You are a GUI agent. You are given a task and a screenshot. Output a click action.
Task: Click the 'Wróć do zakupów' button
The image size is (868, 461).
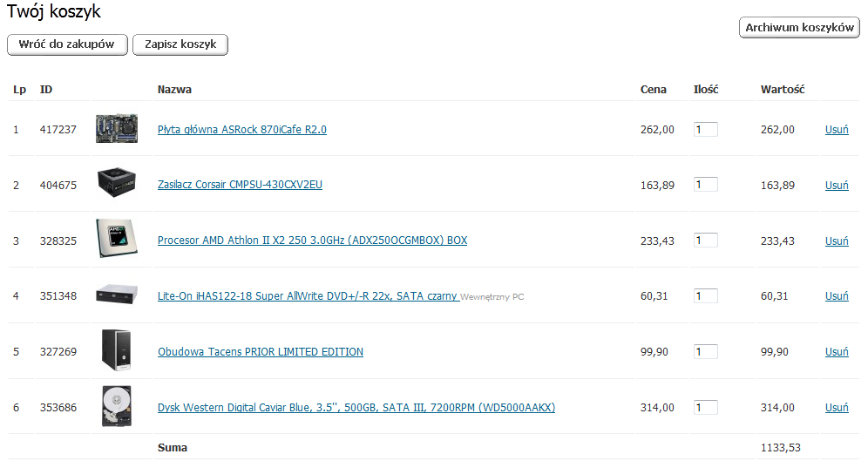[x=67, y=44]
